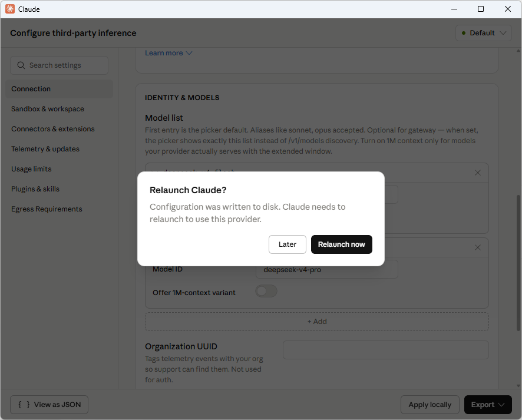Edit the deepseek-v4-pro Model ID field
This screenshot has height=420, width=522.
326,269
